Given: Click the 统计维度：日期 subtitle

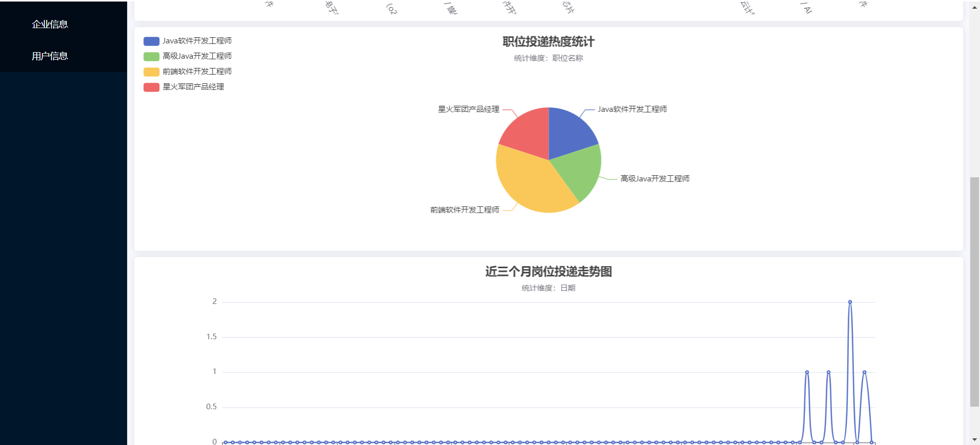Looking at the screenshot, I should pos(549,288).
